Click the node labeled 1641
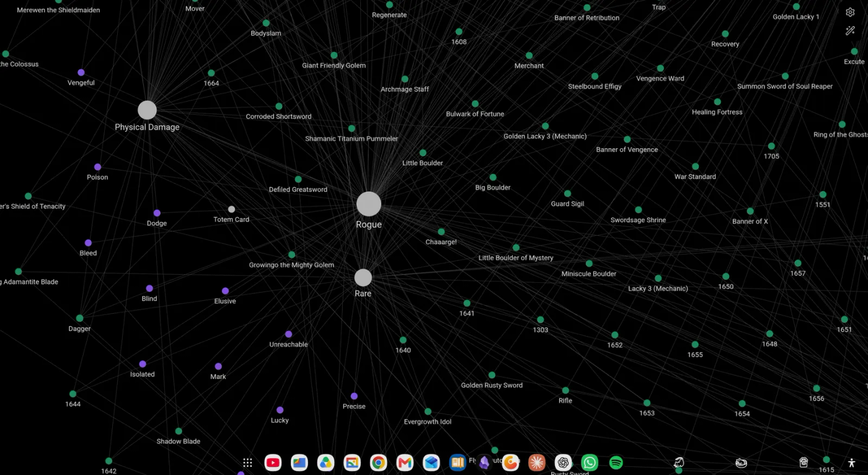This screenshot has width=868, height=475. click(x=467, y=303)
